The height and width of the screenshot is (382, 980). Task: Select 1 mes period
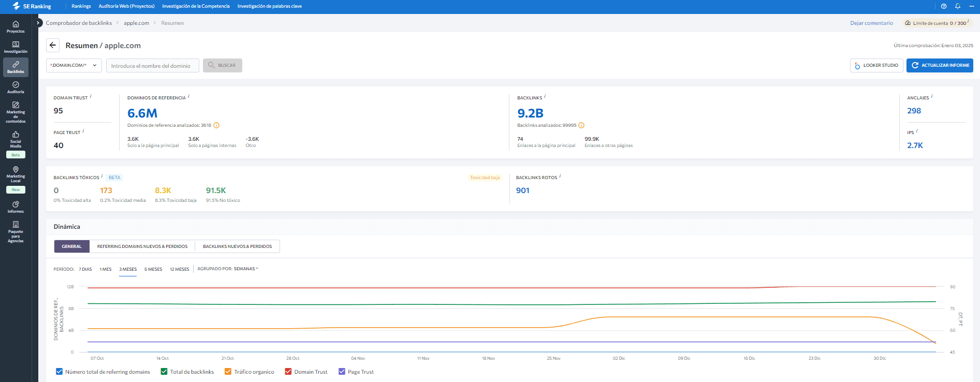click(106, 269)
